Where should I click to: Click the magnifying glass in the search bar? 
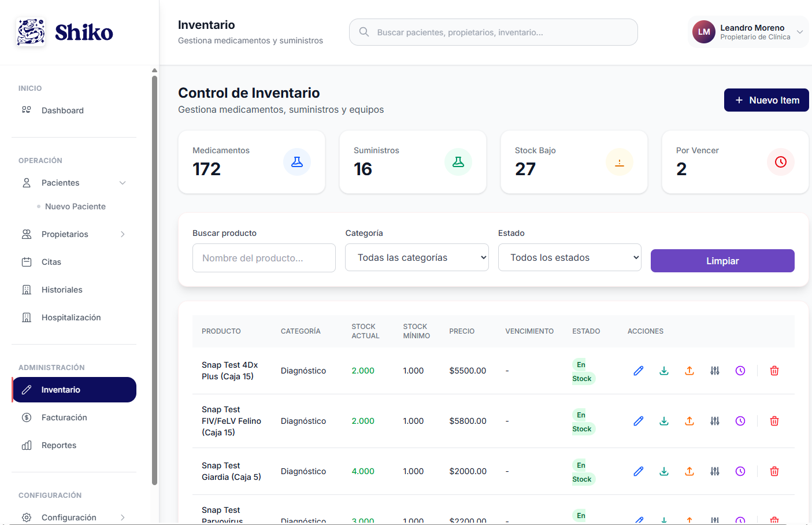(x=364, y=32)
